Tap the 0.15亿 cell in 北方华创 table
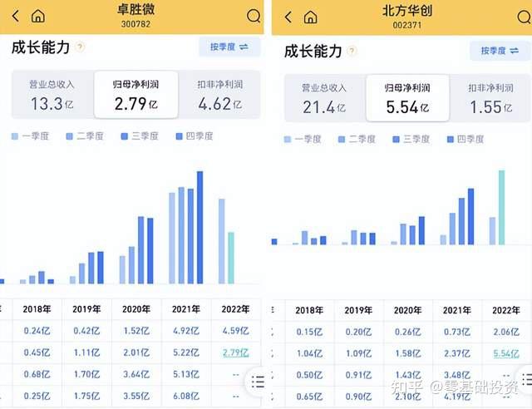 309,332
